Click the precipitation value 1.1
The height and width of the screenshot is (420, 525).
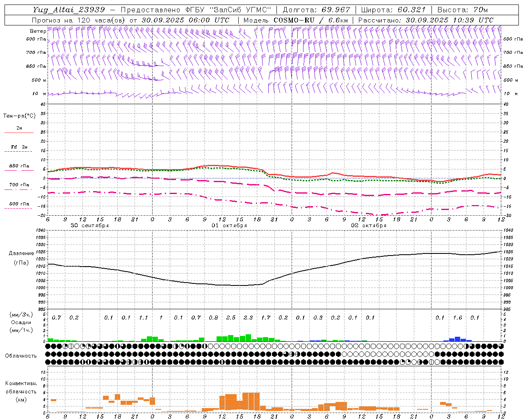pyautogui.click(x=144, y=318)
